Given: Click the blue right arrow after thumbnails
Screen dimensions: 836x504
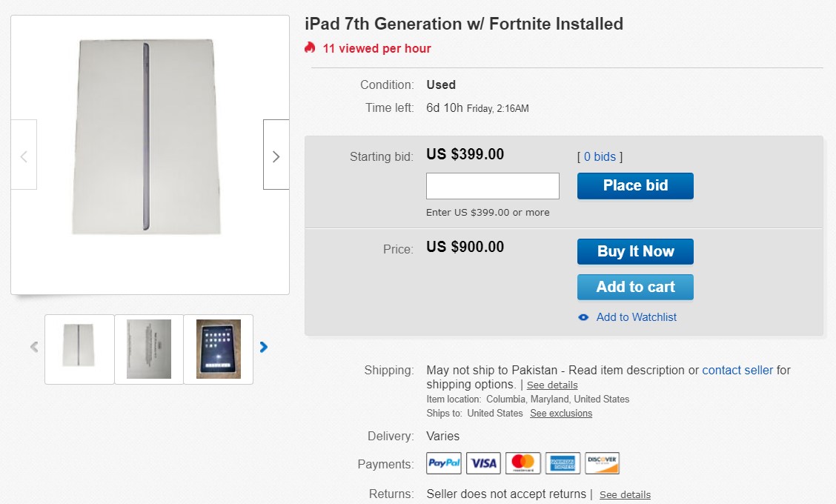Looking at the screenshot, I should coord(264,347).
